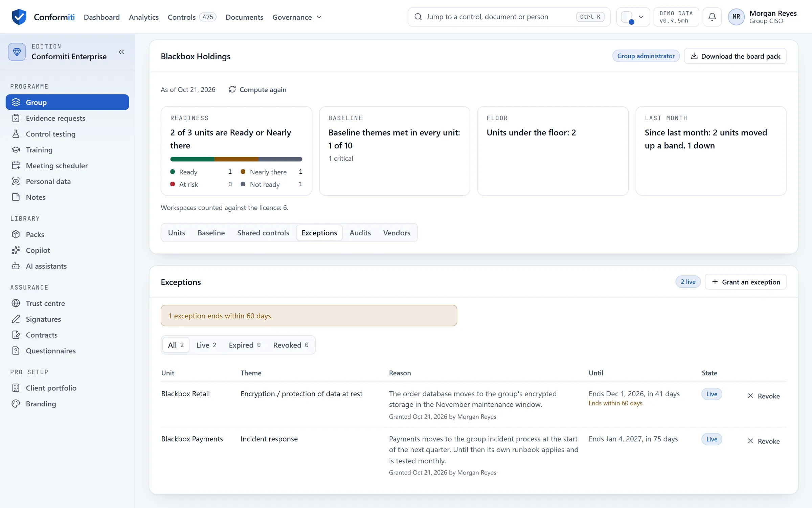The height and width of the screenshot is (508, 812).
Task: Click the Packs box icon
Action: (16, 234)
